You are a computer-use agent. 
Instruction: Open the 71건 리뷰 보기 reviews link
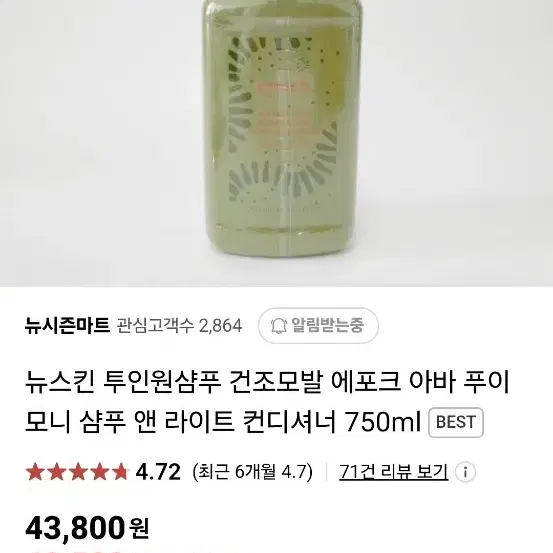tap(394, 472)
